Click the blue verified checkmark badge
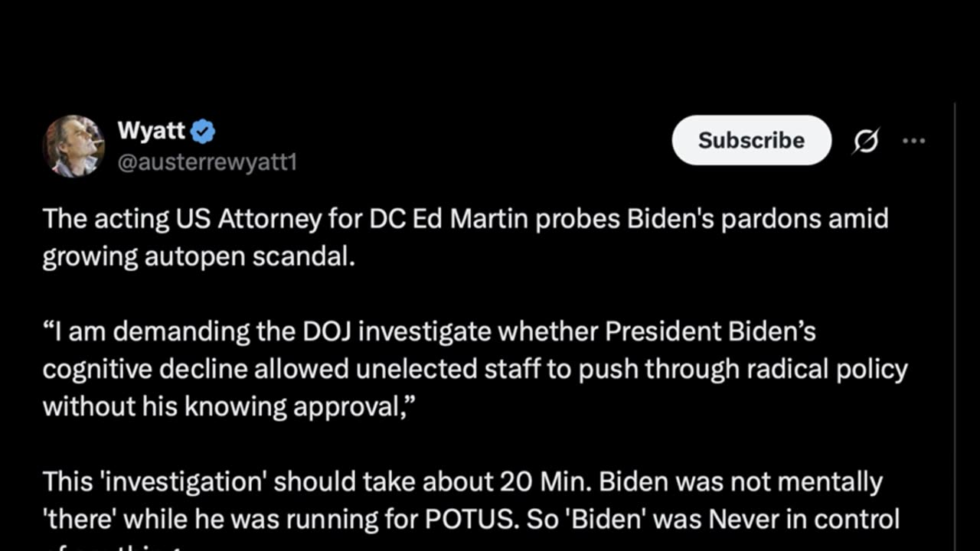Screen dimensions: 980x551 pos(203,132)
